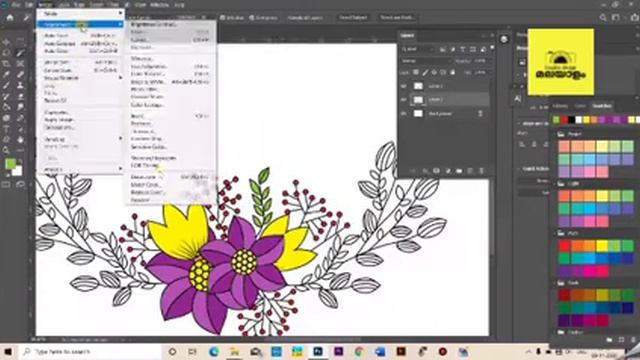
Task: Choose Canvas Size in Image menu
Action: point(81,70)
